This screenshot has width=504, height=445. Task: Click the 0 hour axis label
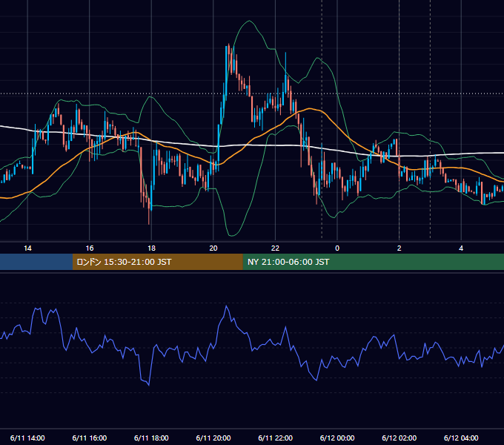337,248
